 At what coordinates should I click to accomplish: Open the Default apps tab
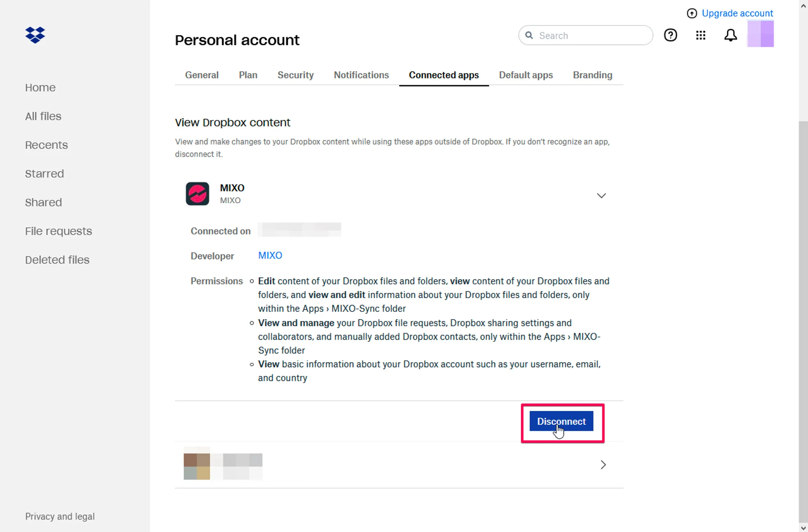(x=526, y=75)
